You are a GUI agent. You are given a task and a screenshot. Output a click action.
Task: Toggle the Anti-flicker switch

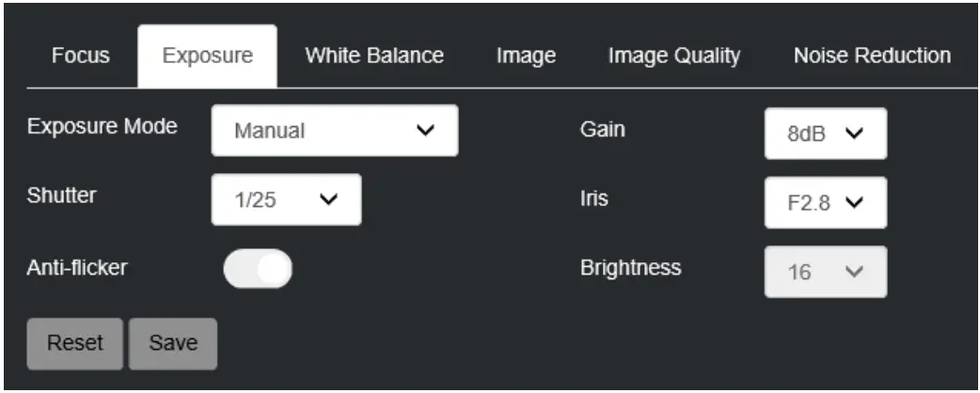coord(258,269)
